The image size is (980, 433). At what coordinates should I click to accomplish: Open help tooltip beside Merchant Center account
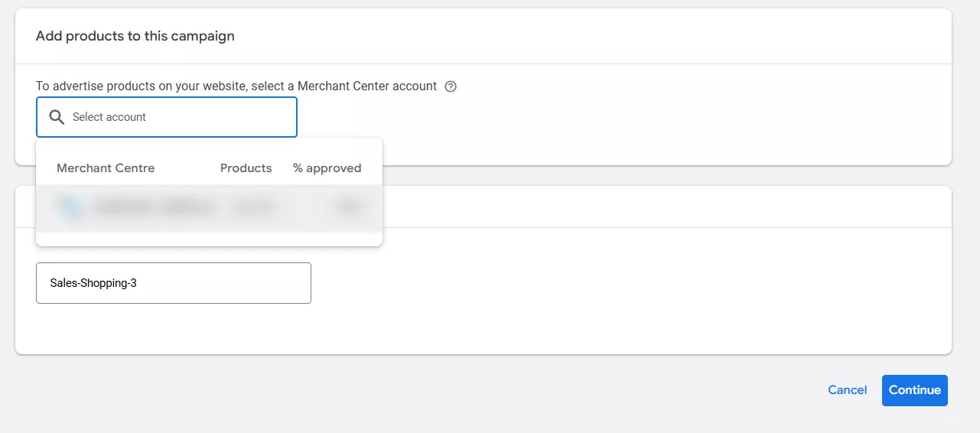click(451, 86)
